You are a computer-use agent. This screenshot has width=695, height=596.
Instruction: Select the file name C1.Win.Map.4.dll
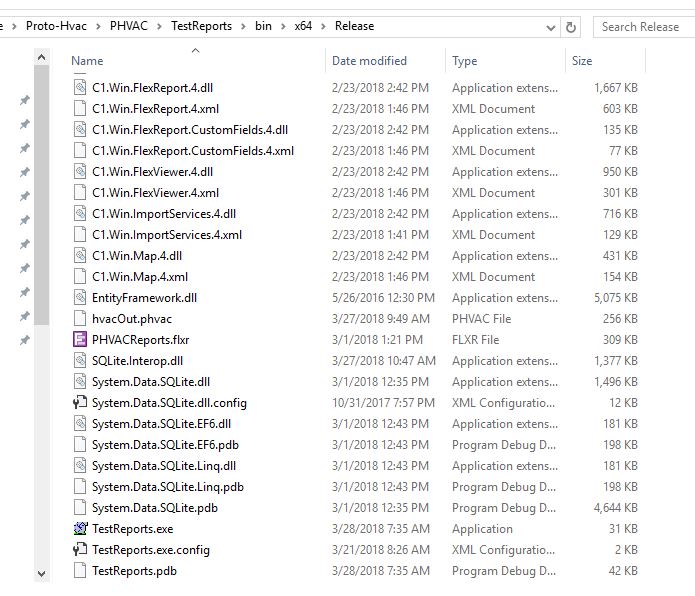click(137, 256)
